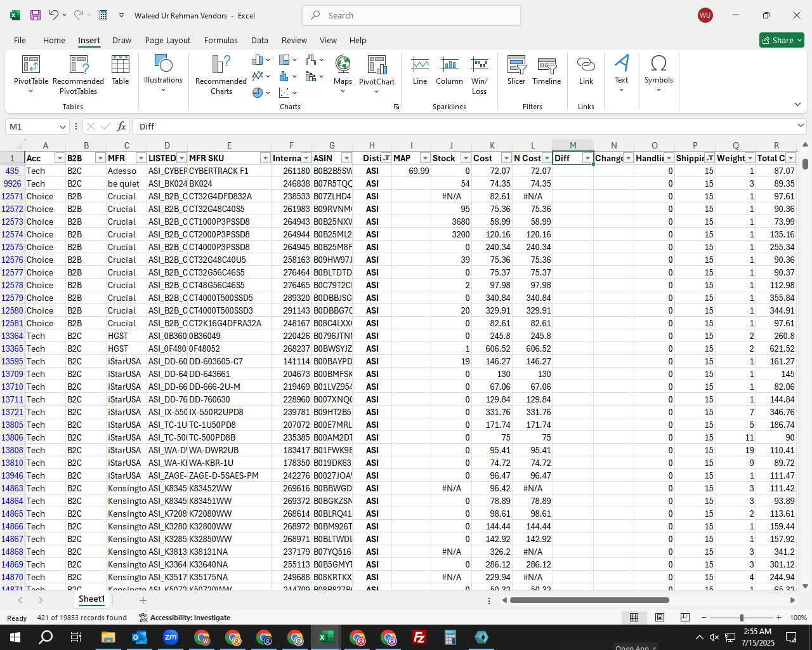This screenshot has width=812, height=650.
Task: Open Recommended PivotTables
Action: pyautogui.click(x=78, y=74)
